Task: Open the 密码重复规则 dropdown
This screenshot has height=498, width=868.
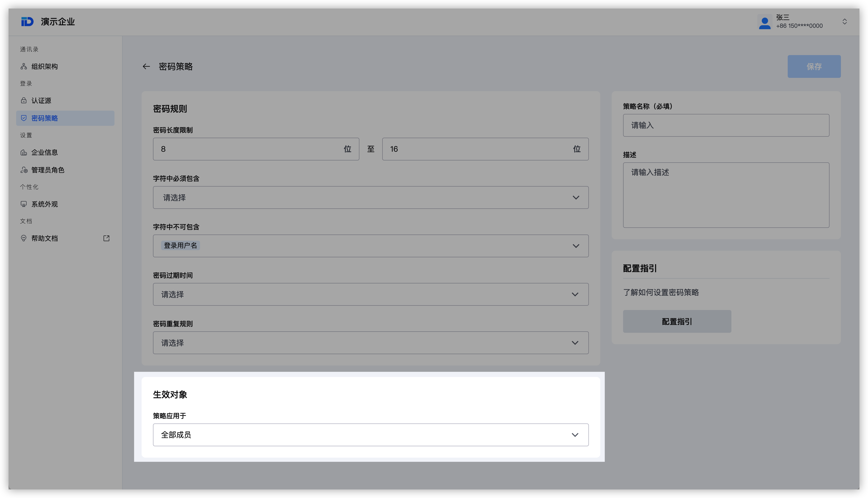Action: [x=370, y=343]
